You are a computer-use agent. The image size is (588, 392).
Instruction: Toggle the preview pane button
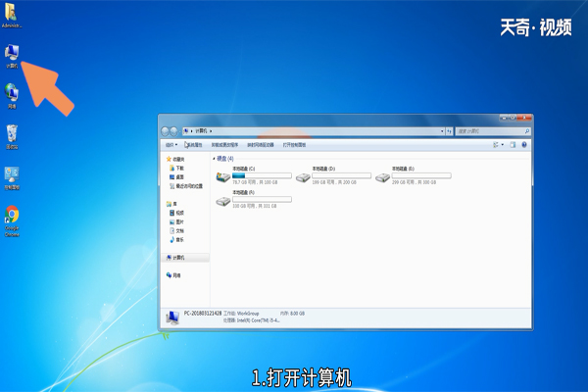click(x=513, y=145)
